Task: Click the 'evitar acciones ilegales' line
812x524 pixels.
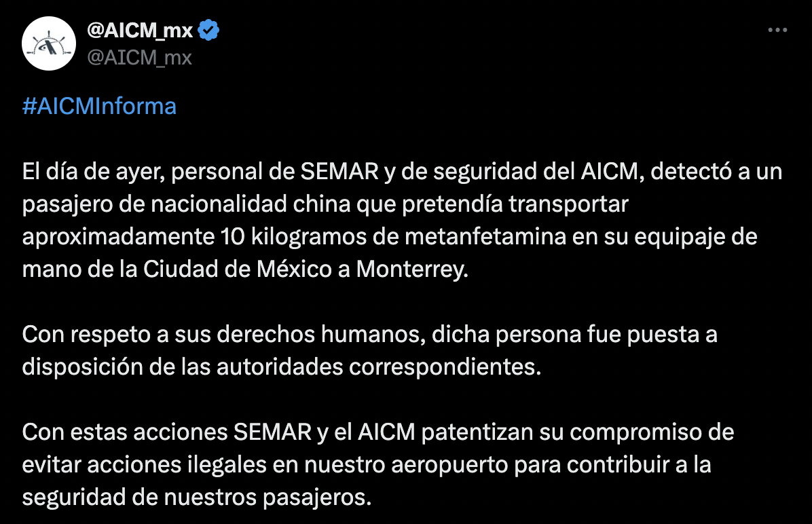Action: pyautogui.click(x=367, y=465)
